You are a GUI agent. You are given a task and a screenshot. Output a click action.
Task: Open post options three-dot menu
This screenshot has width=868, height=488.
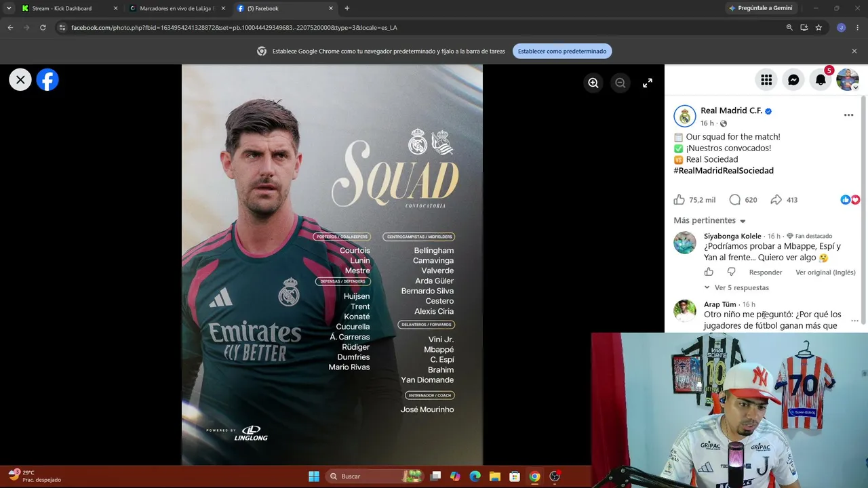point(848,115)
